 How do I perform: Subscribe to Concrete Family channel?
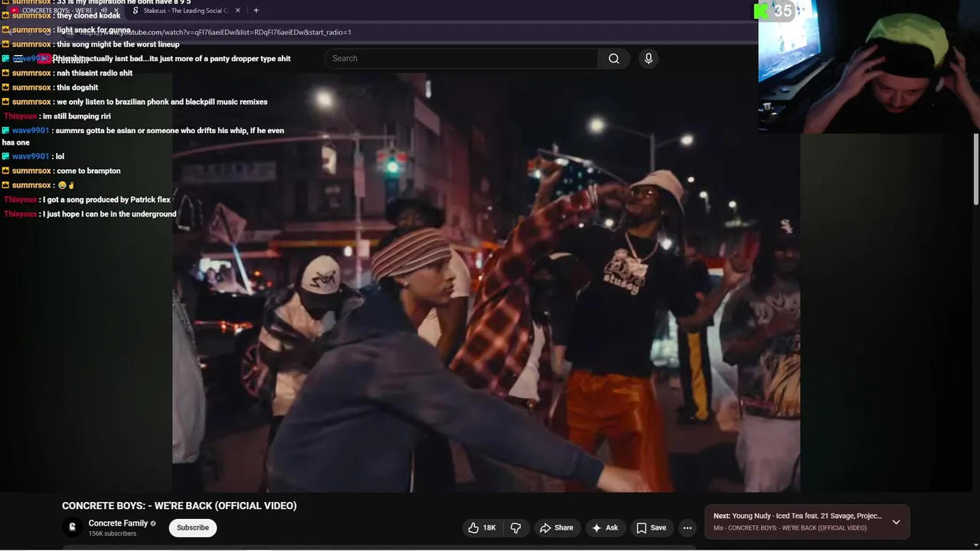[193, 528]
